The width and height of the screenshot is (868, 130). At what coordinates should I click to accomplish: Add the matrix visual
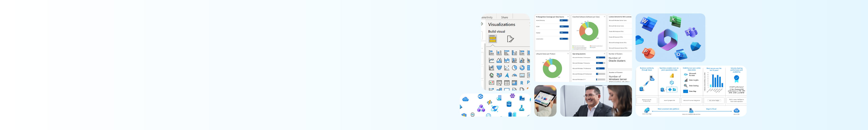[x=514, y=83]
